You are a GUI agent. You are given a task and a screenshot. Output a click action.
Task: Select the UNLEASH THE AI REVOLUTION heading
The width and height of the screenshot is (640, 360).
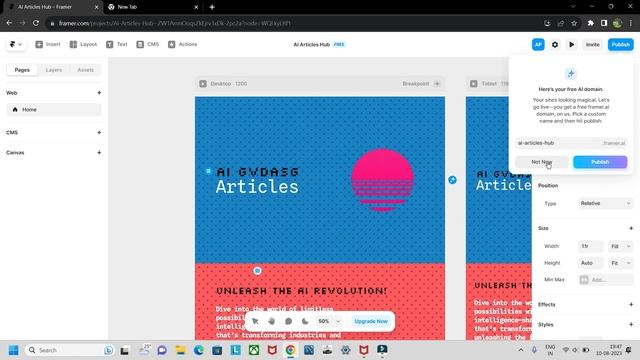[302, 291]
